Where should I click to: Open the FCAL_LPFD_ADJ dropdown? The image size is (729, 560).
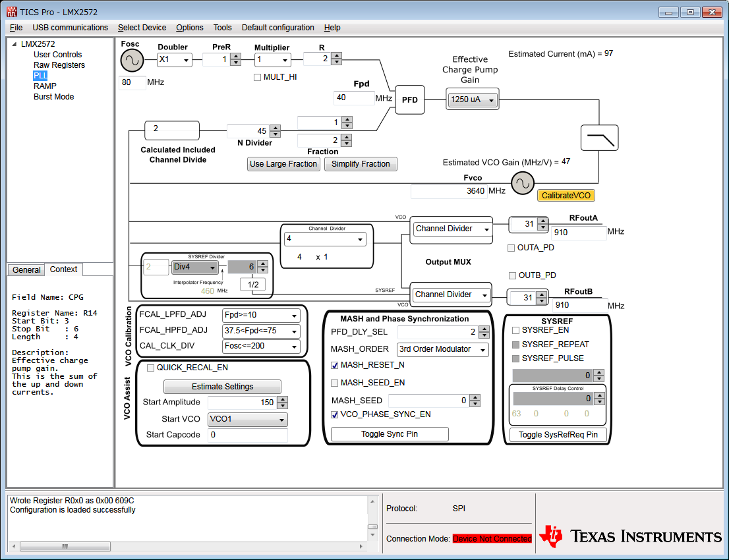(261, 316)
